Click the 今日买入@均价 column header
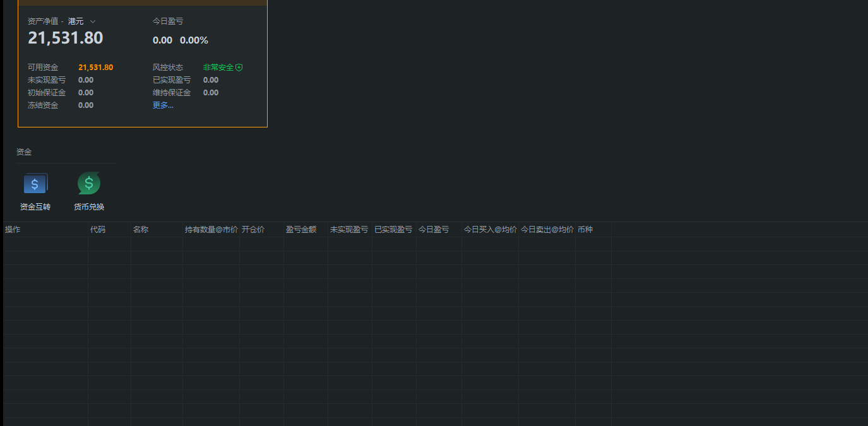Image resolution: width=868 pixels, height=426 pixels. [x=490, y=230]
